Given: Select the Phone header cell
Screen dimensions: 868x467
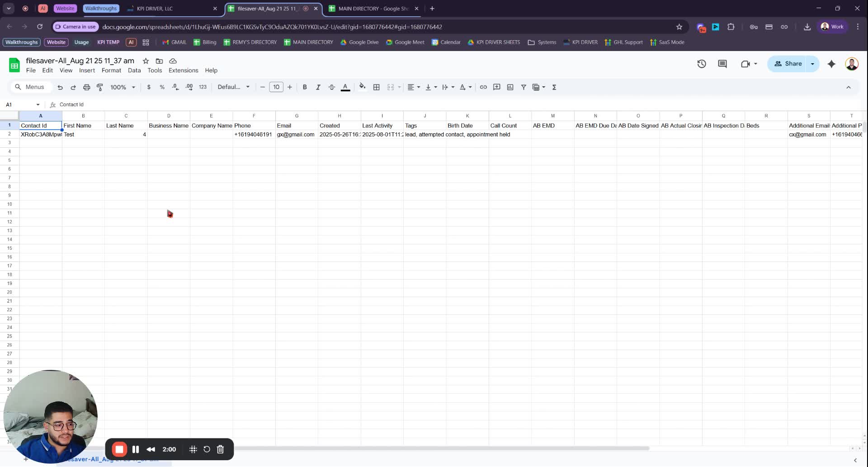Looking at the screenshot, I should point(254,126).
